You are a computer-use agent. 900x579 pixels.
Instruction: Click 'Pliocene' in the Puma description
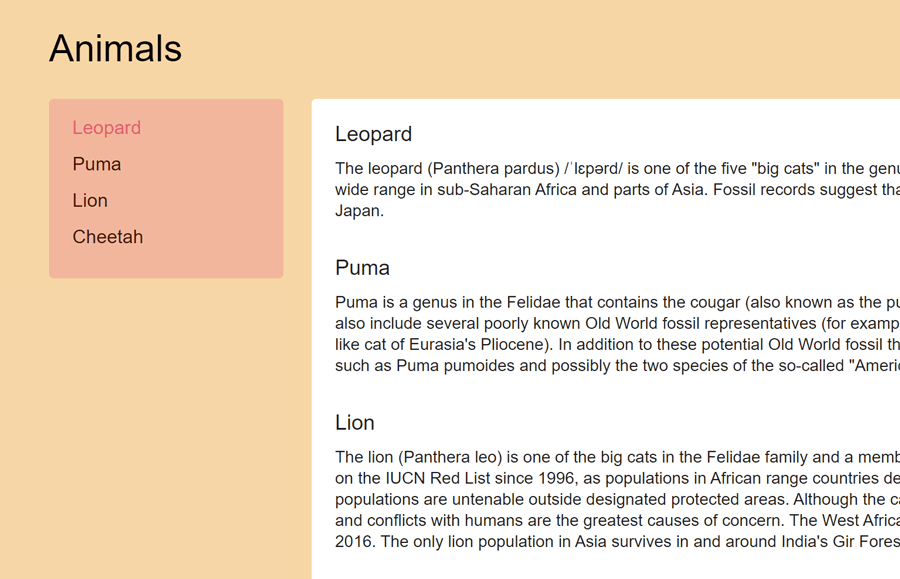pyautogui.click(x=511, y=344)
